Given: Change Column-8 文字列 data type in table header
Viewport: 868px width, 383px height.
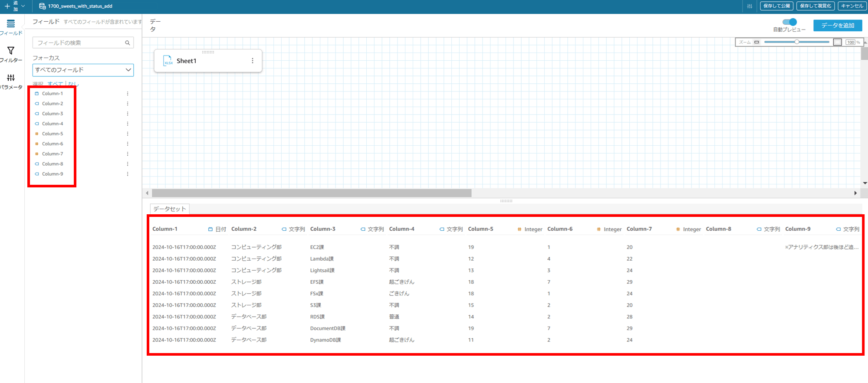Looking at the screenshot, I should (x=769, y=229).
